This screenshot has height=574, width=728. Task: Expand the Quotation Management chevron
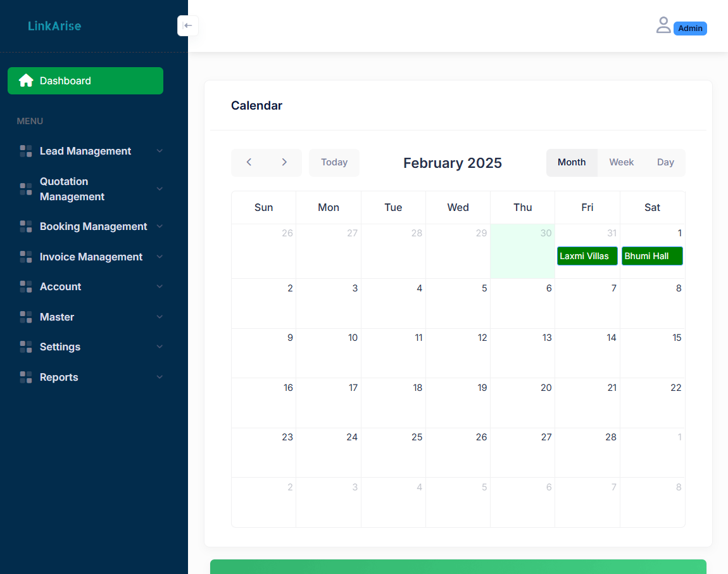[x=160, y=189]
